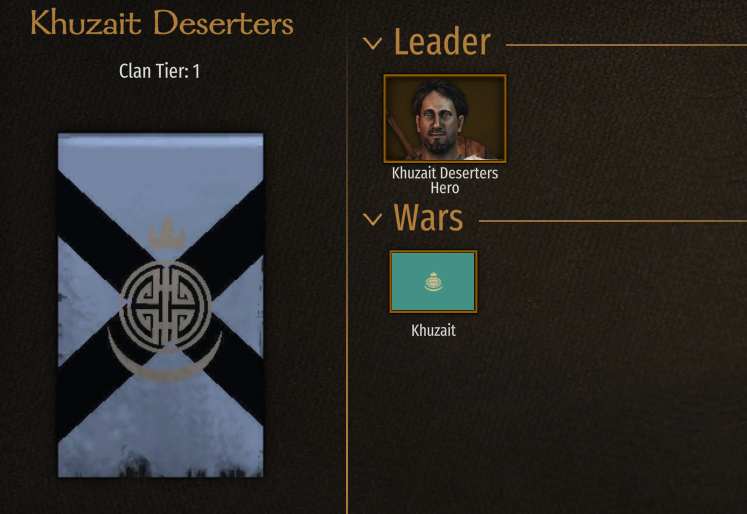
Task: Click the "Clan Tier: 1" text
Action: (160, 71)
